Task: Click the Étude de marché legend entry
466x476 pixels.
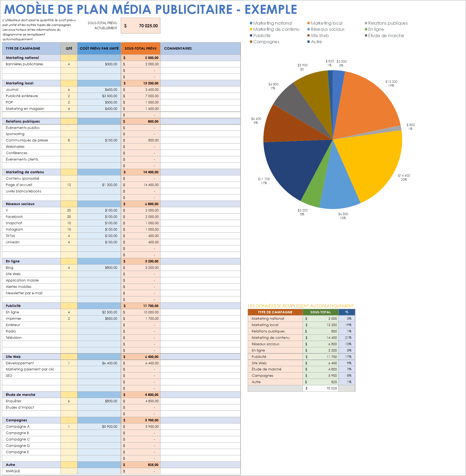Action: click(x=385, y=36)
